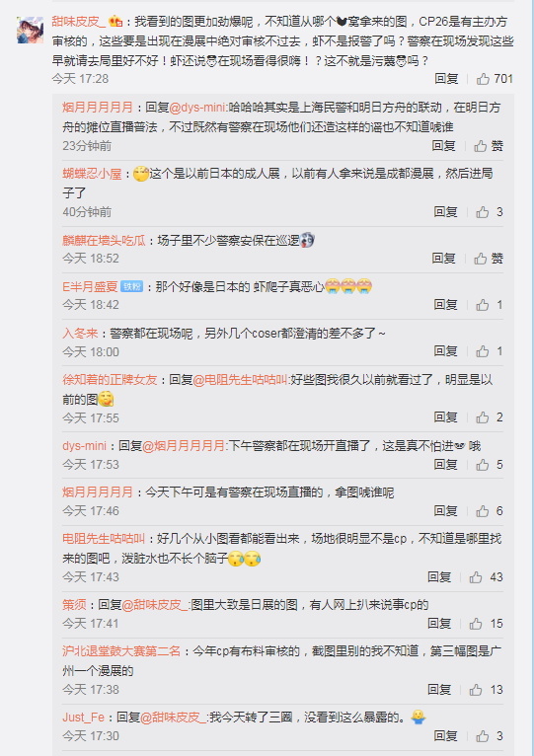Like 蝴蝶忍小屋's comment with 3 likes
The height and width of the screenshot is (756, 534).
tap(490, 211)
